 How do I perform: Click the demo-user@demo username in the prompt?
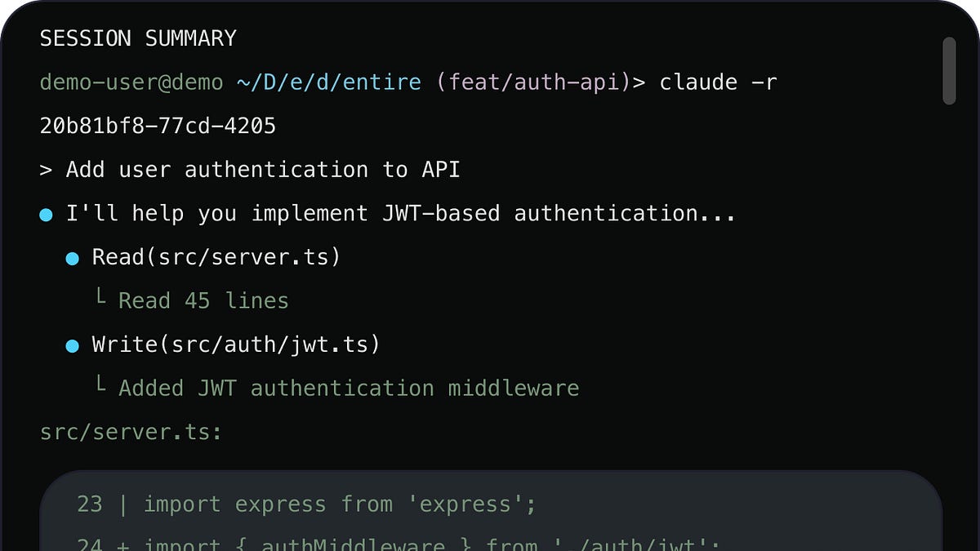(x=131, y=82)
